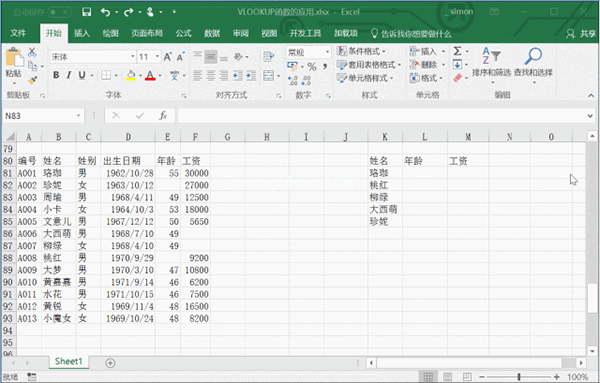Click the Redo arrow icon

tap(129, 12)
